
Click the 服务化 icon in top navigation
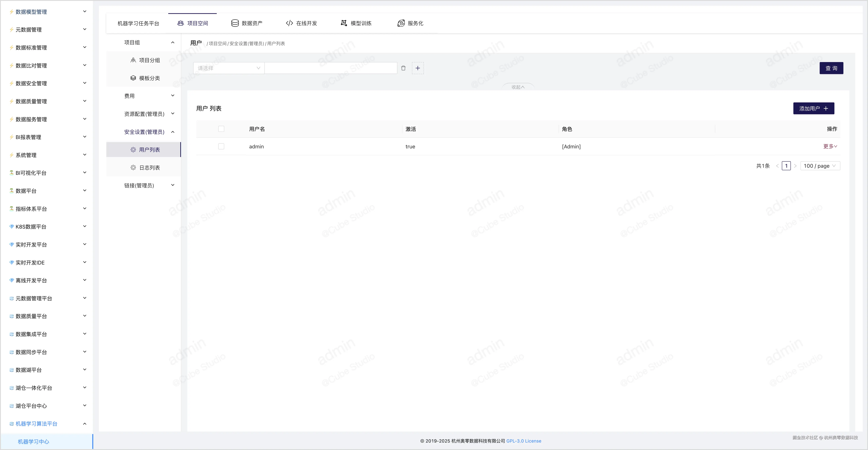tap(401, 23)
